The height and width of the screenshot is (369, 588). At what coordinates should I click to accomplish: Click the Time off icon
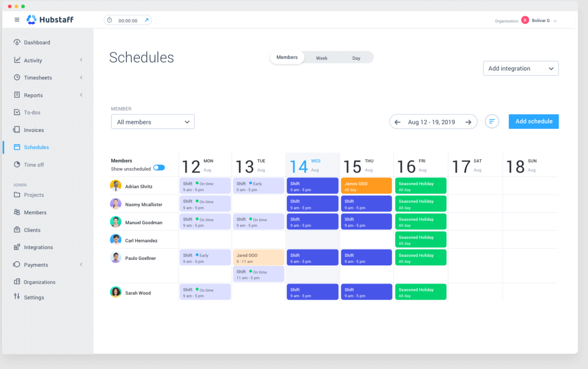tap(17, 164)
